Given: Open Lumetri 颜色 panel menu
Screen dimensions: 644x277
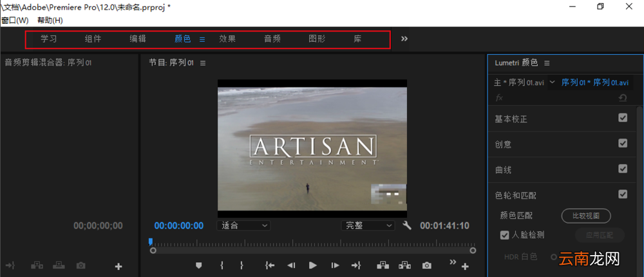Looking at the screenshot, I should pos(547,63).
